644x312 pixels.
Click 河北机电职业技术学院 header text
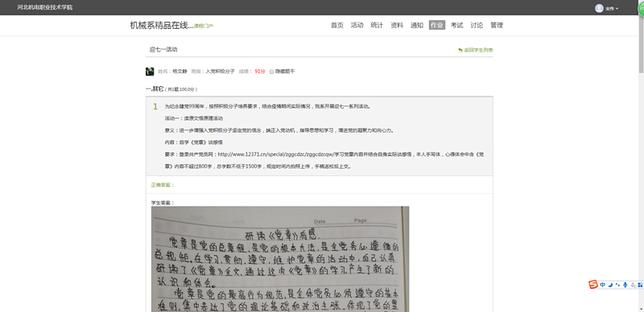coord(45,7)
